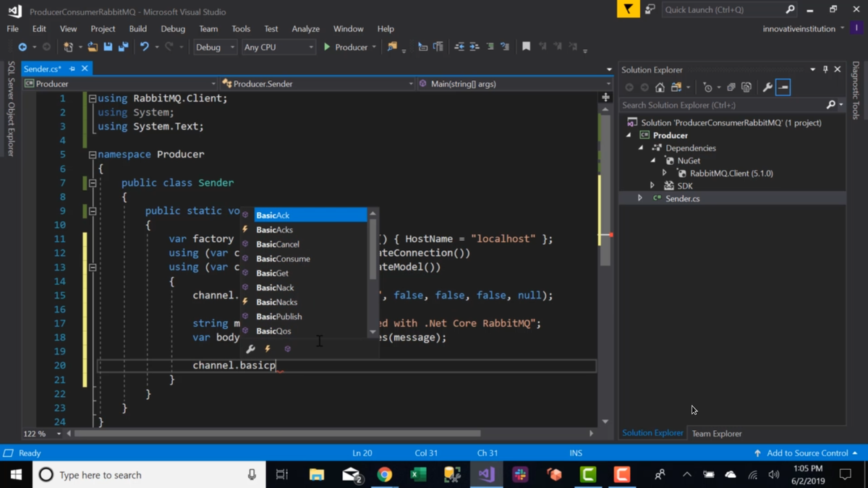Click the Open File folder icon
Viewport: 868px width, 488px height.
click(93, 47)
